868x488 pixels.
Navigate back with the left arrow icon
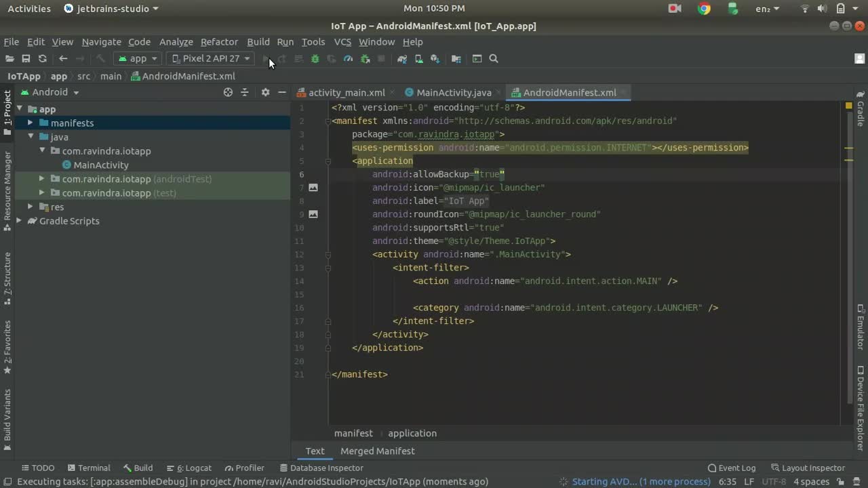point(63,59)
